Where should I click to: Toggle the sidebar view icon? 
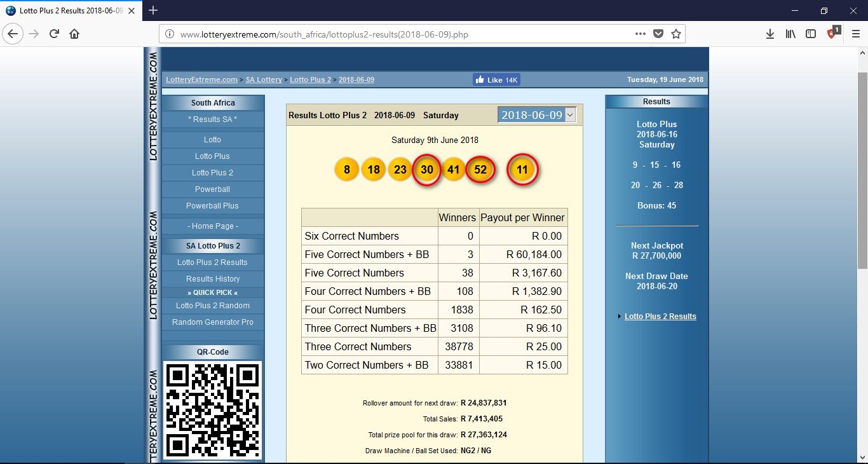811,34
